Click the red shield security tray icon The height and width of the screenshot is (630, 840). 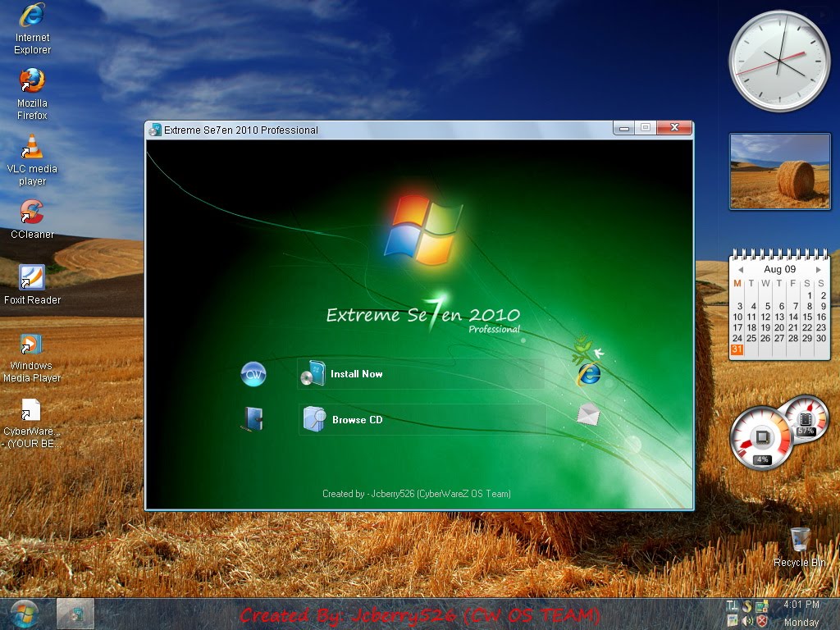[761, 622]
